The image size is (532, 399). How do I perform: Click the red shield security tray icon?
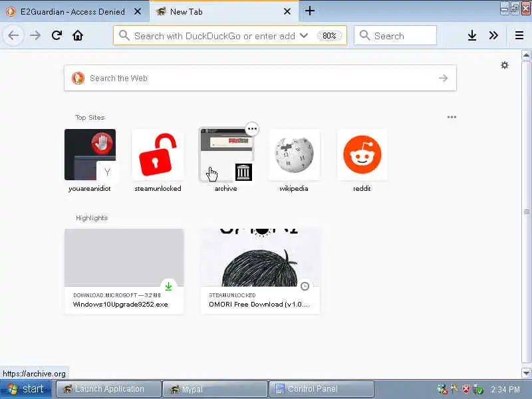coord(466,389)
